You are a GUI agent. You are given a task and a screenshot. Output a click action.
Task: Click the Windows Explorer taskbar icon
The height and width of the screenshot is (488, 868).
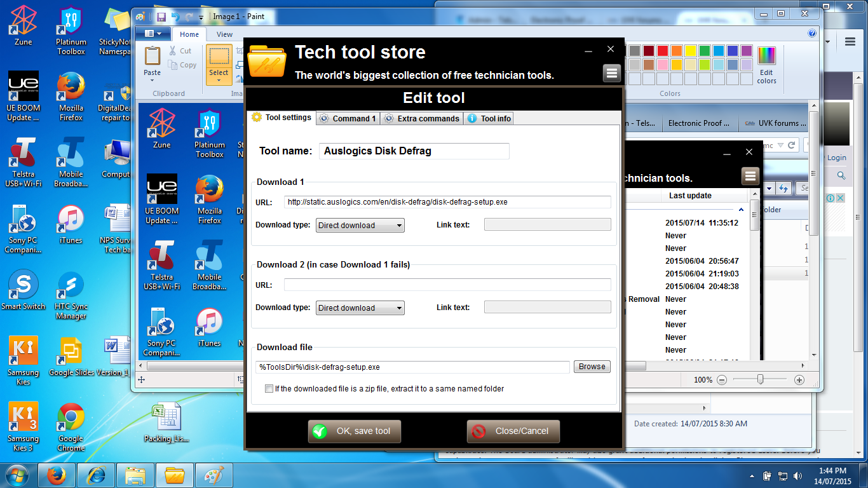(x=135, y=475)
